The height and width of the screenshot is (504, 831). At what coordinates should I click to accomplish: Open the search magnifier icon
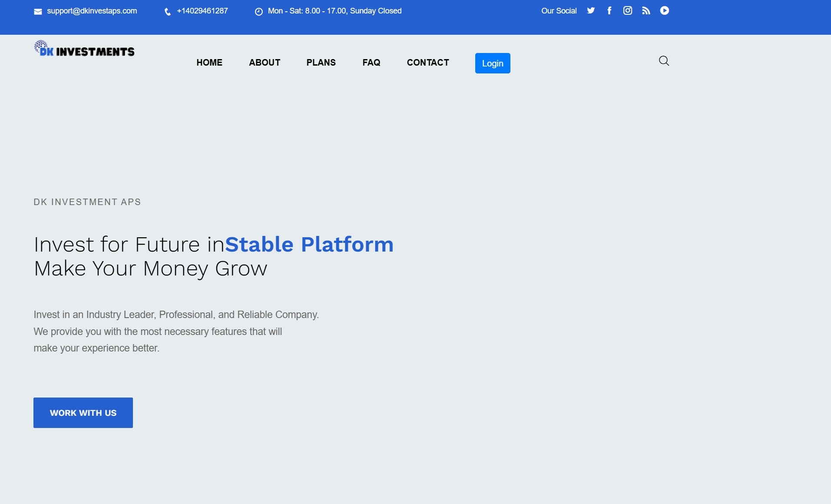click(x=664, y=61)
